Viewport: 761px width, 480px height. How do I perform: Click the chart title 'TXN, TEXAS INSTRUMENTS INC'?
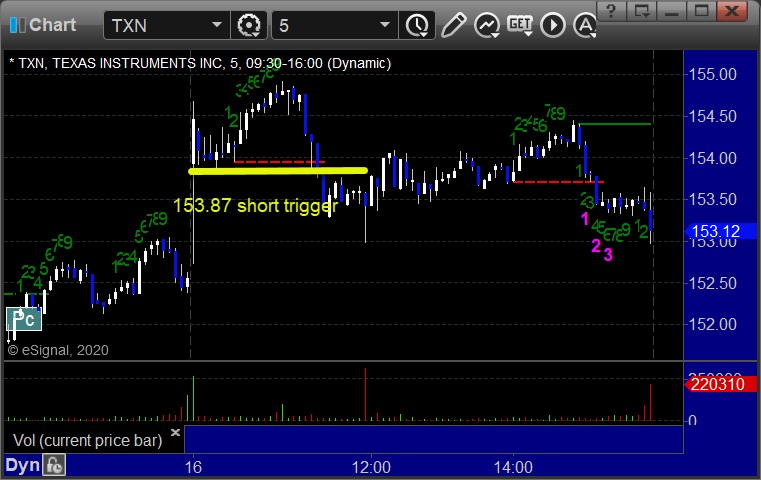point(121,64)
